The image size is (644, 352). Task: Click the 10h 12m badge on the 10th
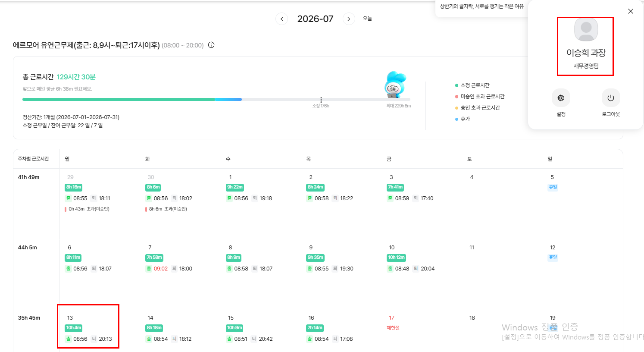click(x=396, y=258)
